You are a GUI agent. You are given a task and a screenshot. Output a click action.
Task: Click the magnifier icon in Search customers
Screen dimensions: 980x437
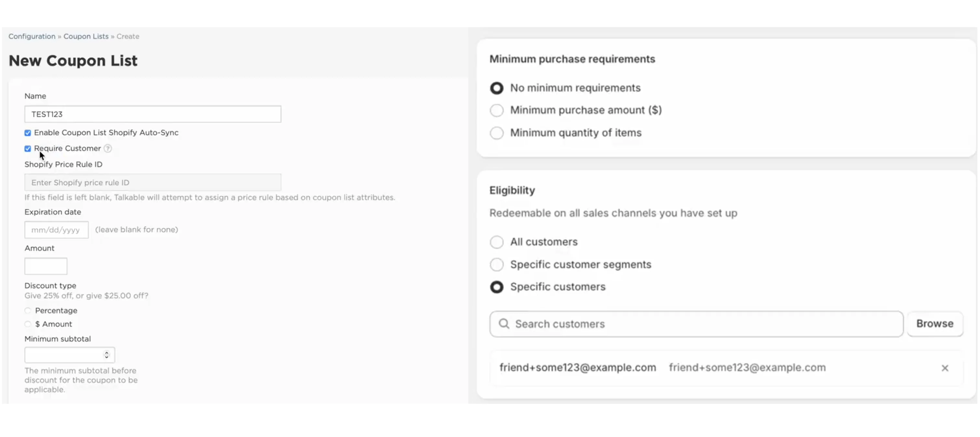504,324
